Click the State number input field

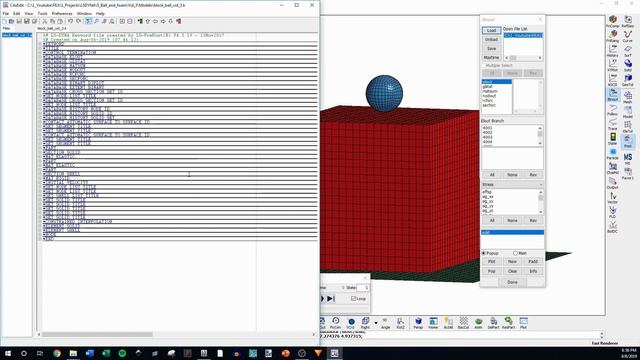(x=363, y=288)
